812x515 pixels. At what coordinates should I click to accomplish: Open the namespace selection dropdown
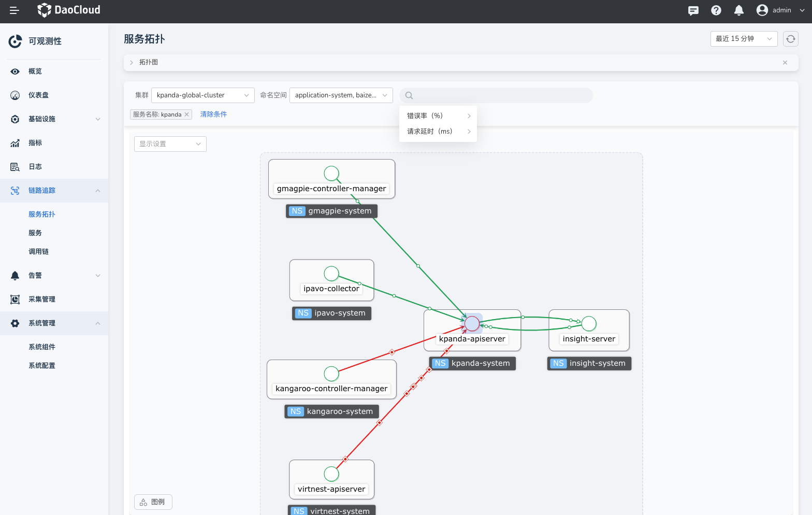pyautogui.click(x=341, y=95)
